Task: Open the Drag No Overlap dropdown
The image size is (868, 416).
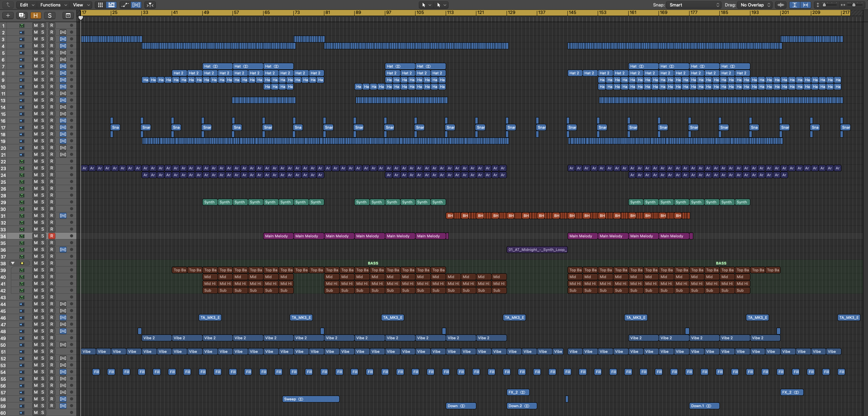Action: [755, 5]
